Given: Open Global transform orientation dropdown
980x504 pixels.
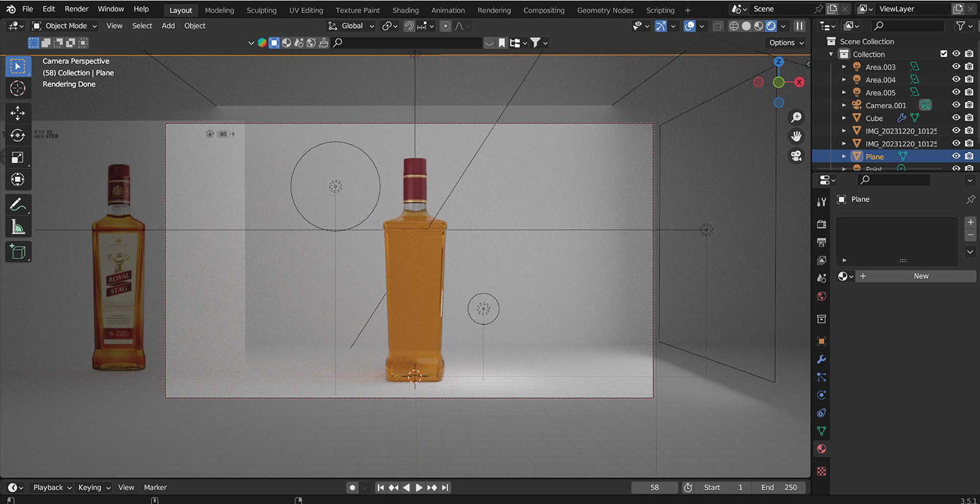Looking at the screenshot, I should click(351, 26).
